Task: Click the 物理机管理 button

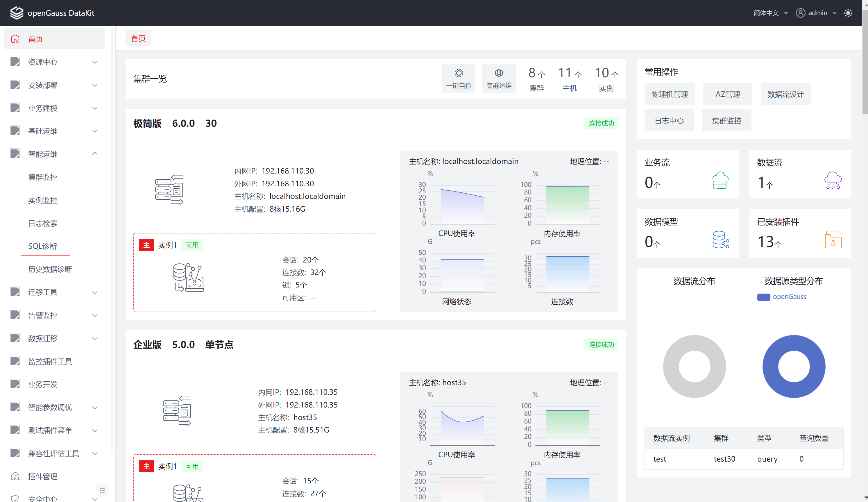Action: pyautogui.click(x=669, y=94)
